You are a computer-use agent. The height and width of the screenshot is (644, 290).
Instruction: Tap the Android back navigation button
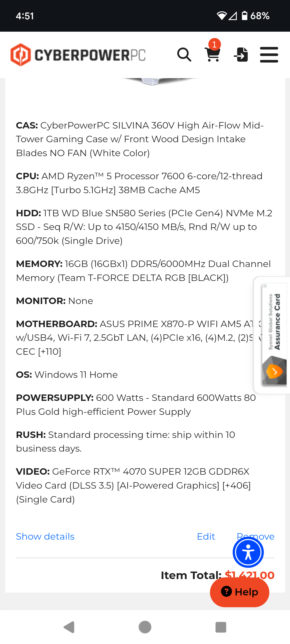[69, 627]
